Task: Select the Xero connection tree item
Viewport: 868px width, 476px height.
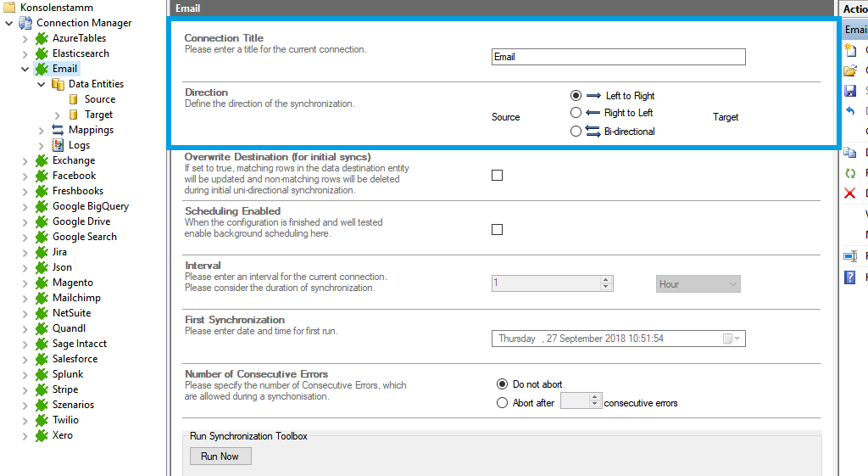Action: click(63, 435)
